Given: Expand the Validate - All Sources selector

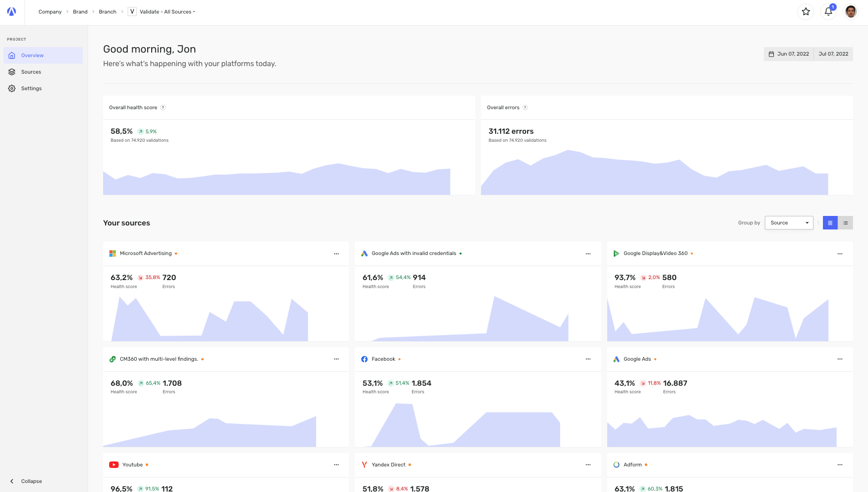Looking at the screenshot, I should (x=162, y=12).
